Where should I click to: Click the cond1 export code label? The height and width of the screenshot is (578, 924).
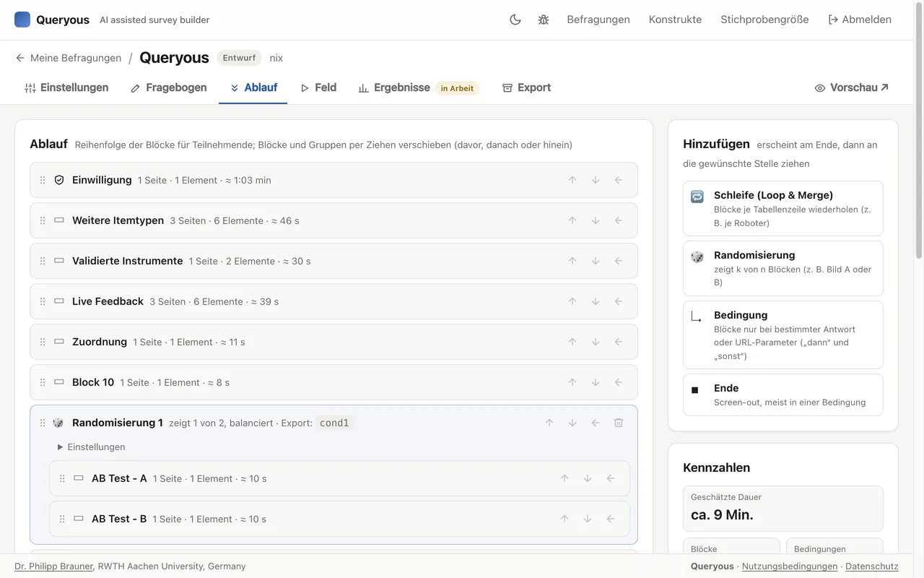[x=334, y=423]
